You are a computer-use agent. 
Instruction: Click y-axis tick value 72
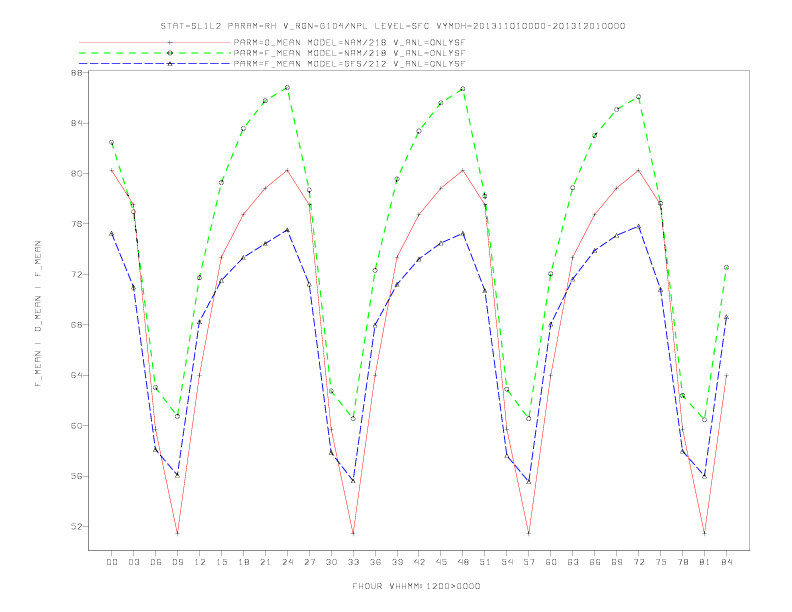pos(76,275)
